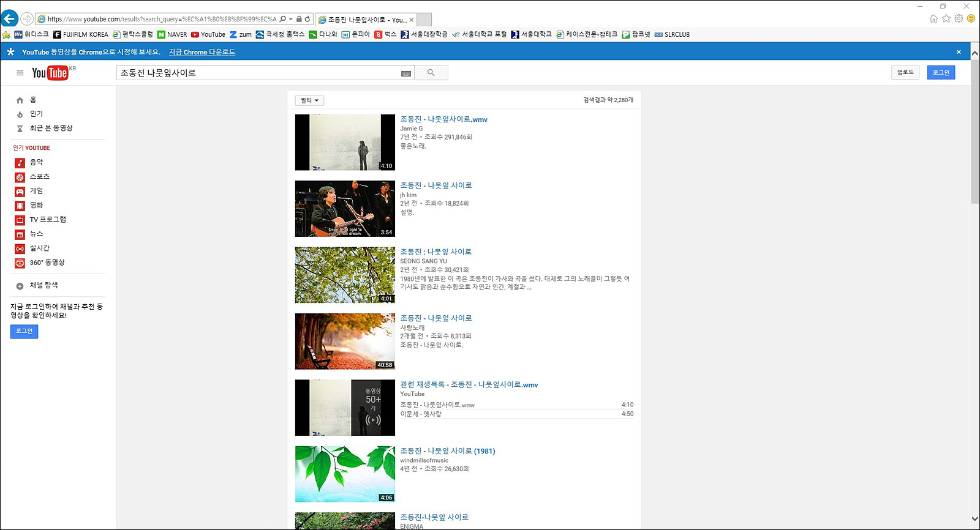This screenshot has height=530, width=980.
Task: Open browser settings gear icon
Action: (x=959, y=18)
